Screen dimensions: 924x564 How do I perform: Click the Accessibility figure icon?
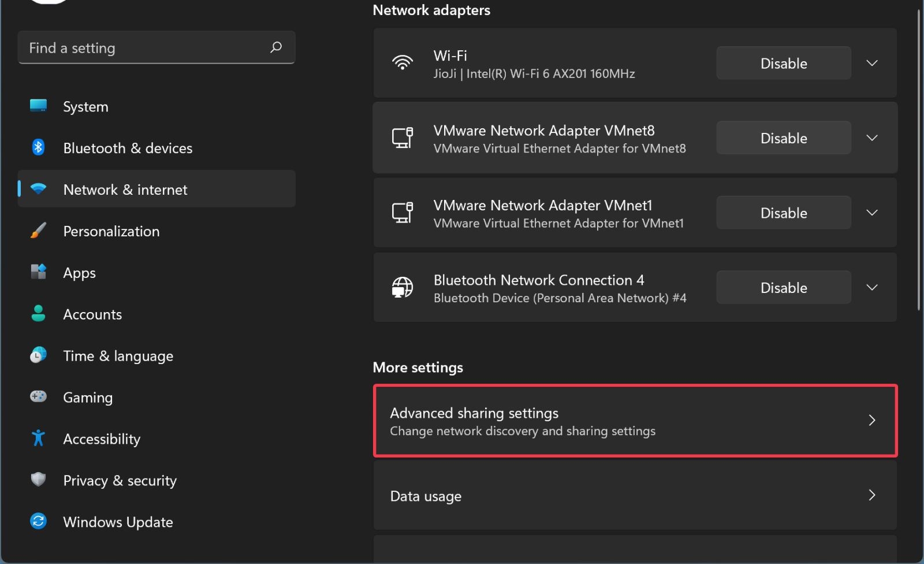[38, 438]
